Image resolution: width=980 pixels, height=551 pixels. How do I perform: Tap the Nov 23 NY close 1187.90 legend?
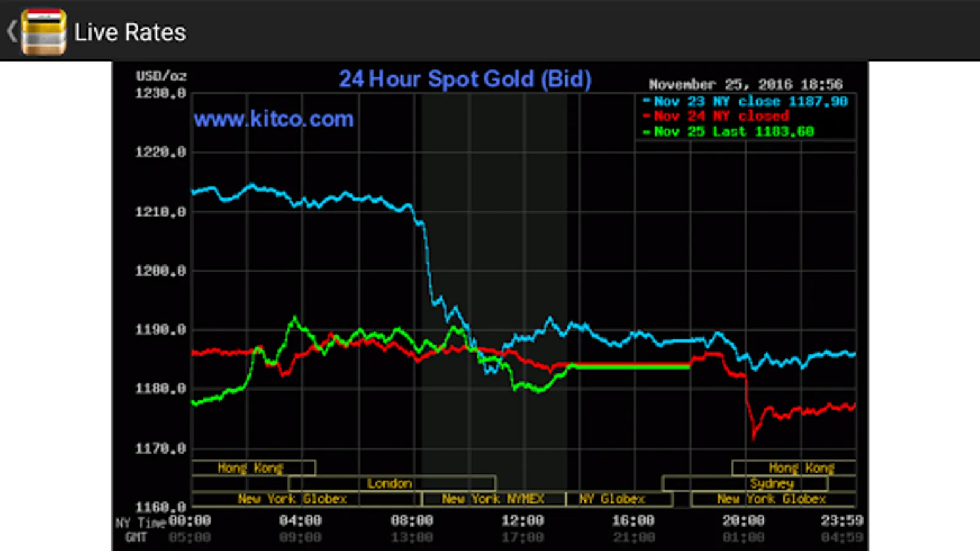(745, 101)
